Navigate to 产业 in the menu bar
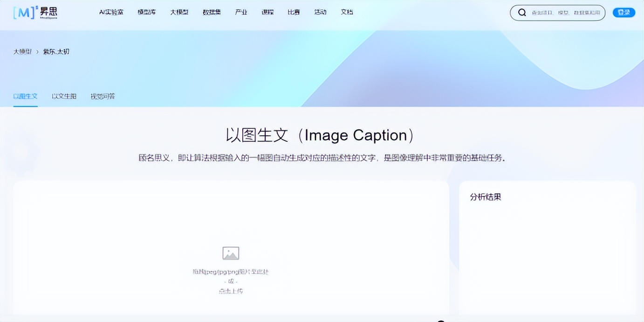Screen dimensions: 644x322 [x=241, y=12]
